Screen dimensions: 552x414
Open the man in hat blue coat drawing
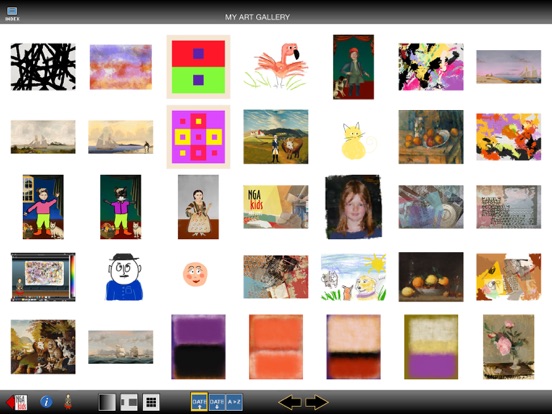tap(124, 277)
